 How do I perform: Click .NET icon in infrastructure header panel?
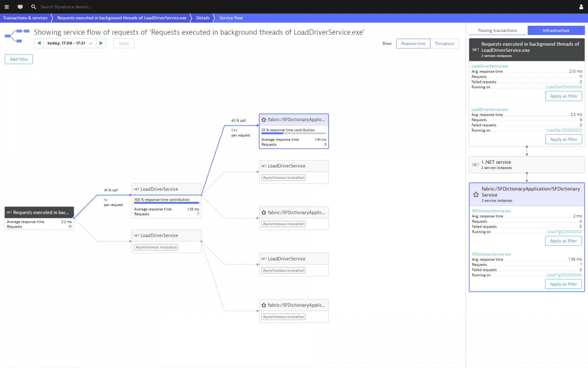point(476,50)
